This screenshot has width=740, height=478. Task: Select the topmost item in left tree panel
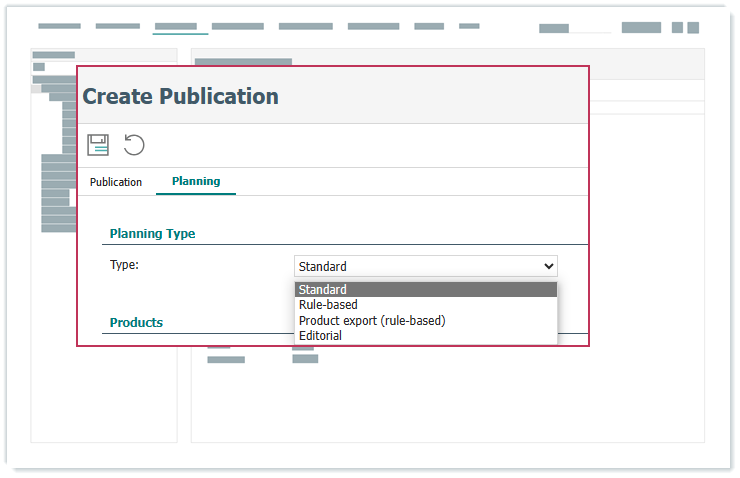[x=54, y=55]
